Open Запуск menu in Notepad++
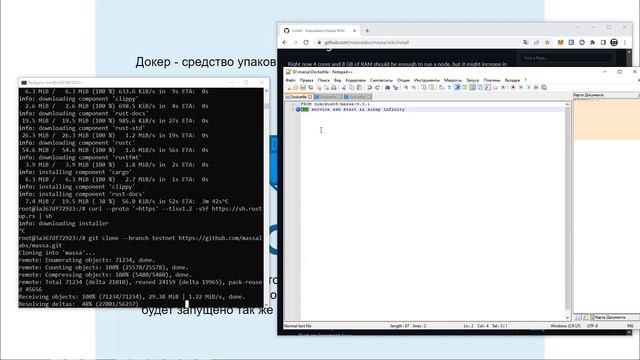The height and width of the screenshot is (360, 640). [x=472, y=80]
